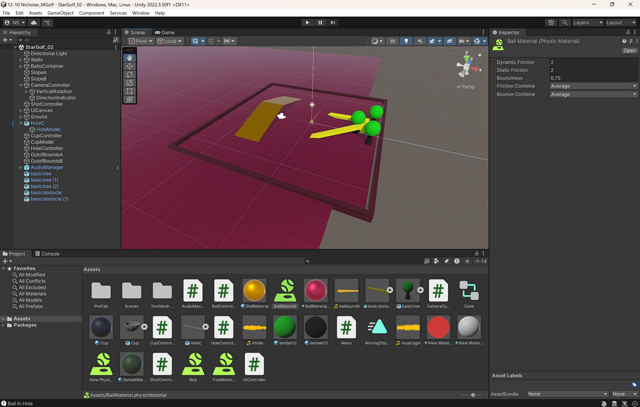
Task: Toggle hidden packages count (14) button
Action: 481,261
